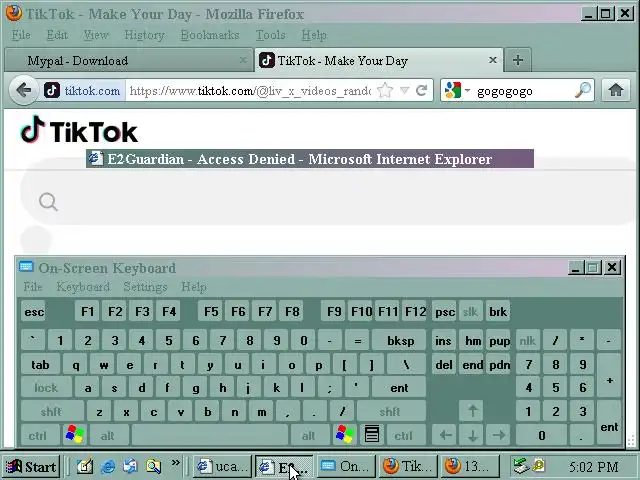Launch Internet Explorer from Quick Launch
This screenshot has height=480, width=640.
[108, 466]
